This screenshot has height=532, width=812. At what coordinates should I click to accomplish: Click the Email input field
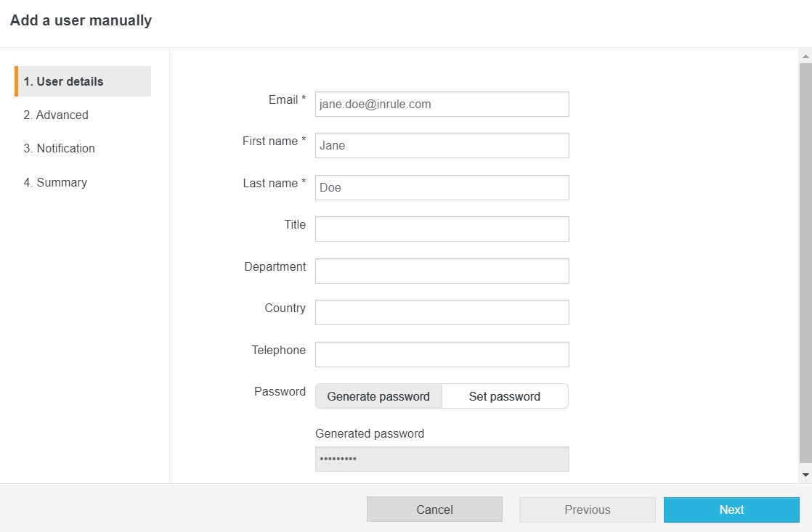pos(442,104)
